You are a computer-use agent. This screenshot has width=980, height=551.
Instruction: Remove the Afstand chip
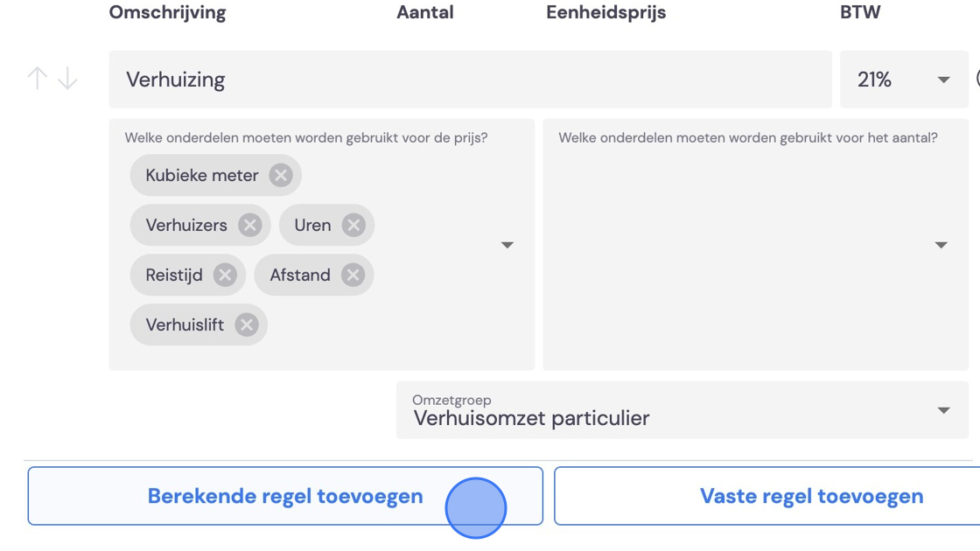(x=353, y=275)
